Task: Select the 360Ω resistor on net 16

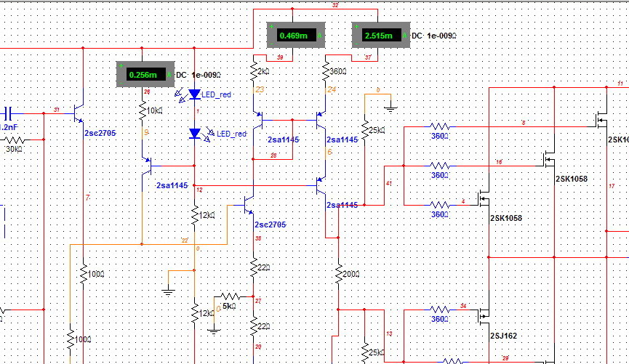Action: [x=440, y=166]
